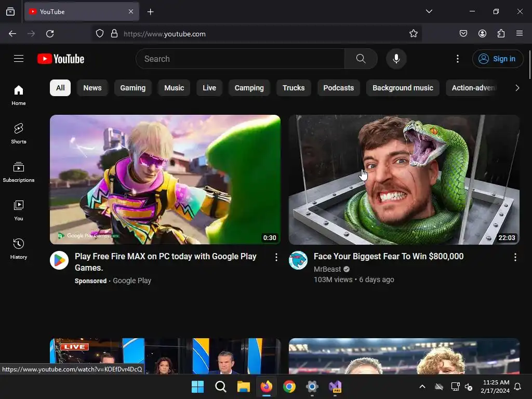Click the MrBeast channel avatar

pyautogui.click(x=298, y=260)
